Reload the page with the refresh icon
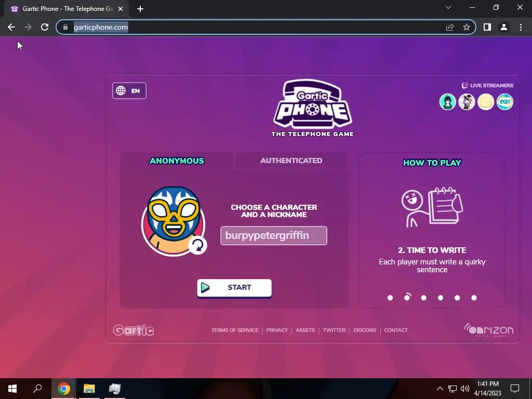 (45, 27)
